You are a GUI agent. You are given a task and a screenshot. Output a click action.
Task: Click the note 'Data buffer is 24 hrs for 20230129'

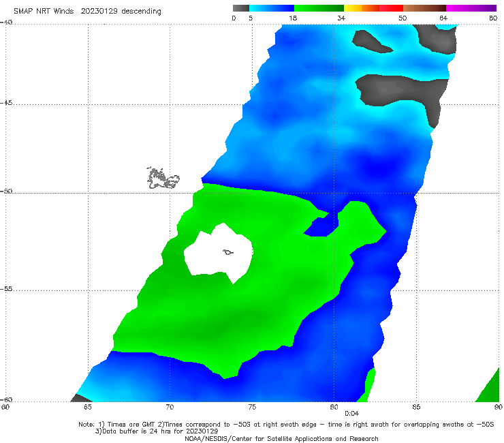[x=157, y=431]
